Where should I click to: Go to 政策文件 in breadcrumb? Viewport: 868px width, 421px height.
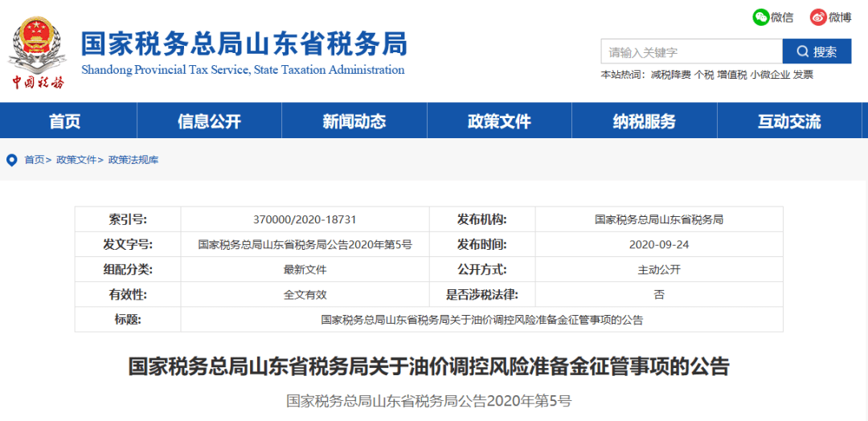[x=76, y=160]
